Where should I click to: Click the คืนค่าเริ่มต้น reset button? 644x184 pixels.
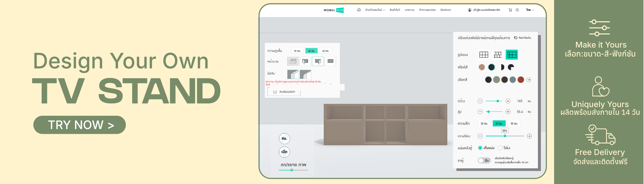pos(522,38)
